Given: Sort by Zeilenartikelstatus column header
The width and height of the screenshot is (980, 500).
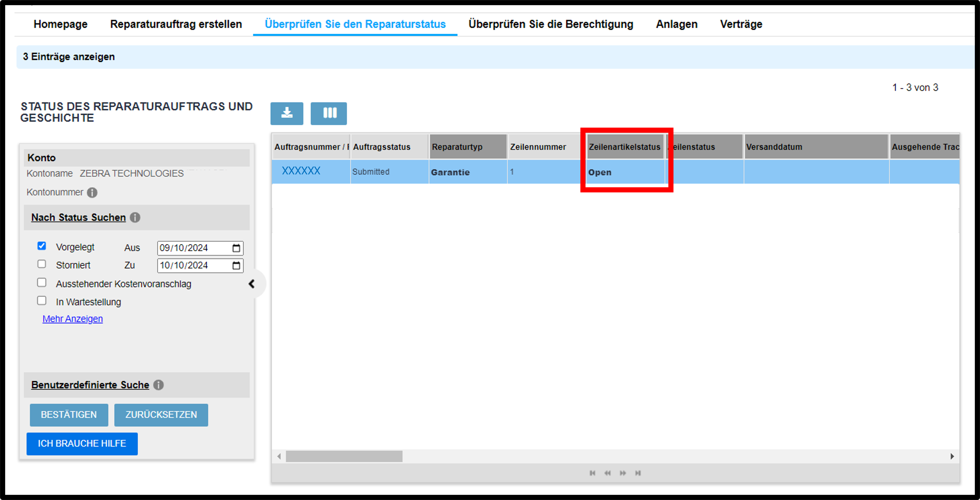Looking at the screenshot, I should point(625,147).
